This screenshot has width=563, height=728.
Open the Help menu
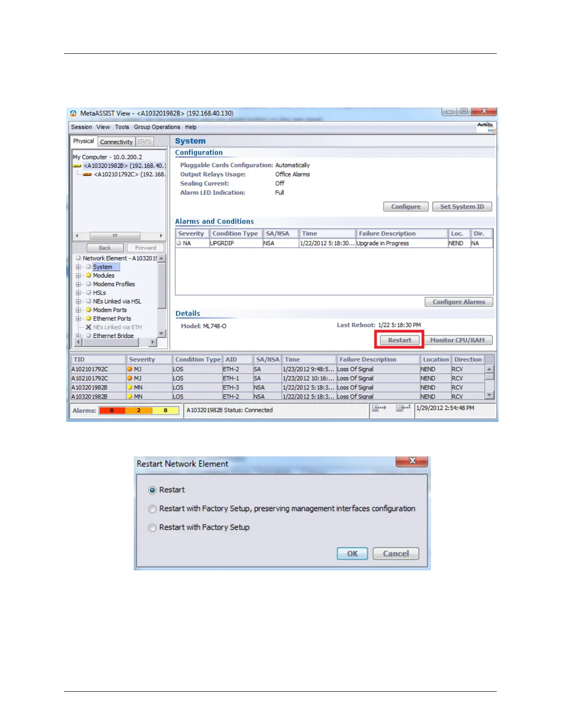191,127
